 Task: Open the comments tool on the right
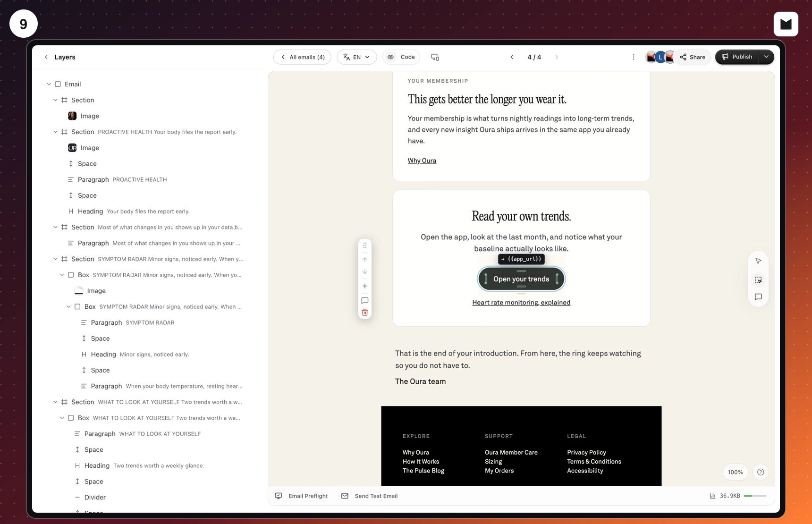pyautogui.click(x=758, y=297)
